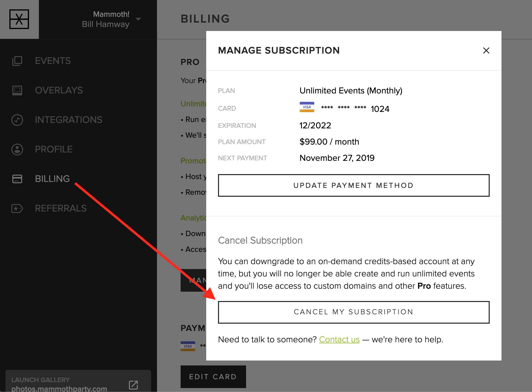Close the Manage Subscription dialog

point(486,50)
